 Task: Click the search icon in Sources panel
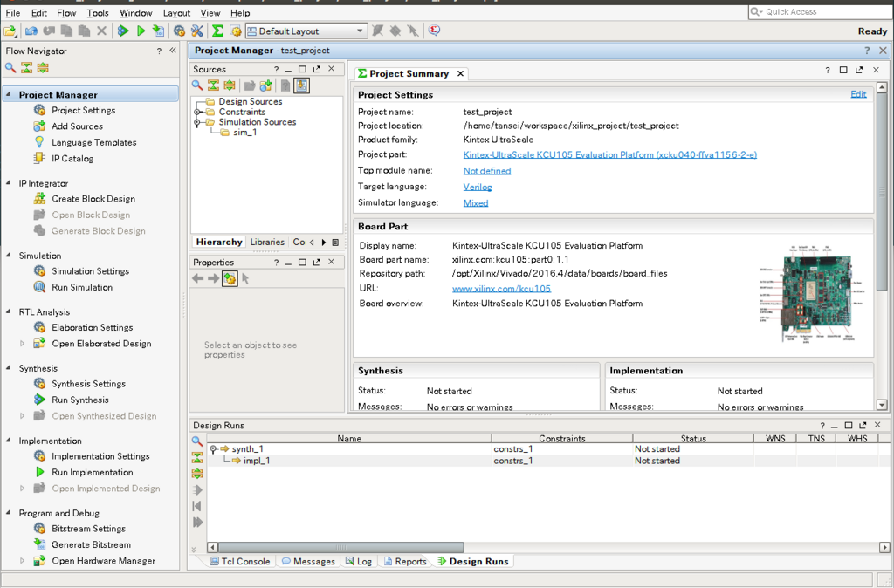pos(196,85)
